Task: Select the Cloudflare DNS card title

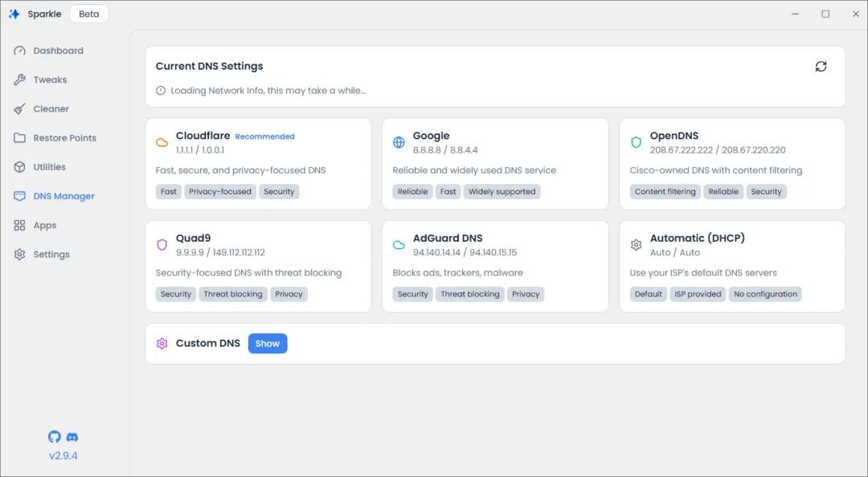Action: click(203, 136)
